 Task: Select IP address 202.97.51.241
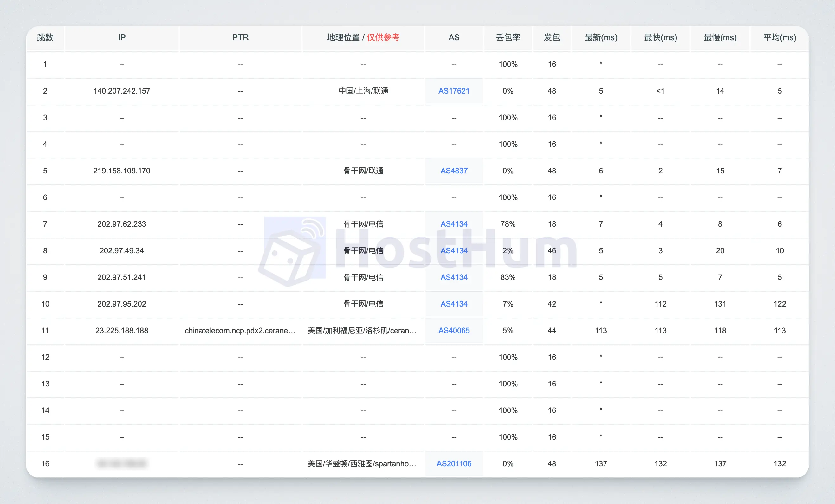point(122,277)
